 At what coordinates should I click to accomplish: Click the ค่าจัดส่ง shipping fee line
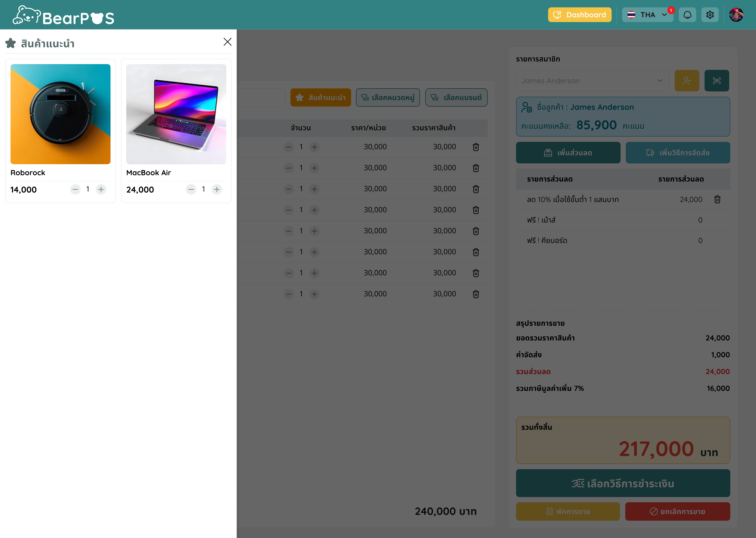[x=623, y=355]
